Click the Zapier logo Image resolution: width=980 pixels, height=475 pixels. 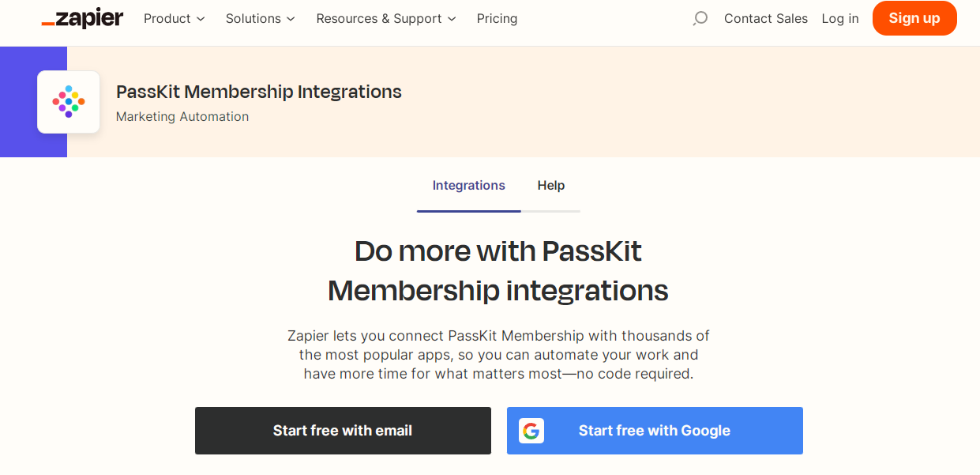point(82,19)
